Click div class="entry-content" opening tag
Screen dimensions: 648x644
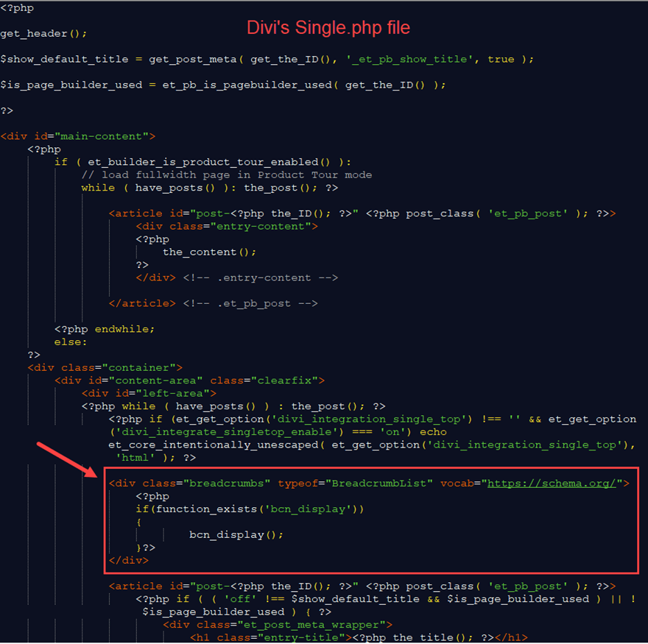227,227
